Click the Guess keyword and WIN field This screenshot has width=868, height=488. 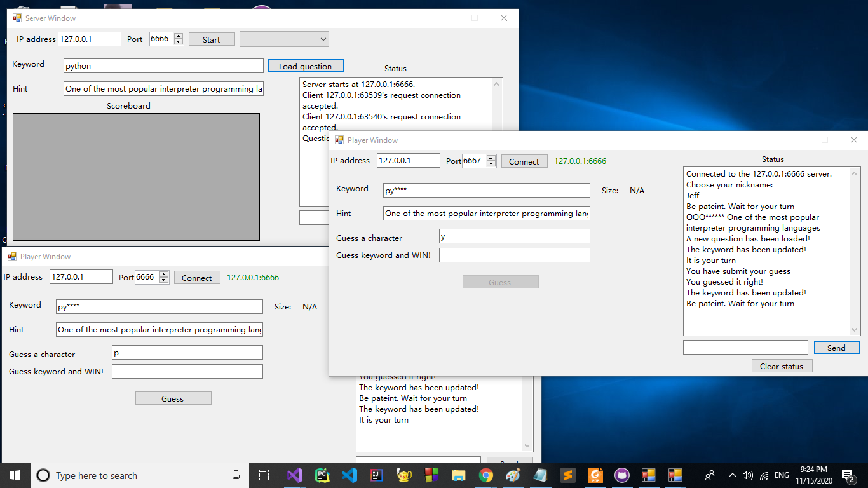(x=514, y=255)
